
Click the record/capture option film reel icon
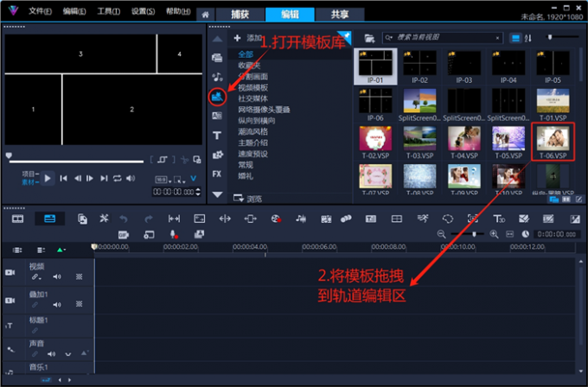click(x=276, y=219)
